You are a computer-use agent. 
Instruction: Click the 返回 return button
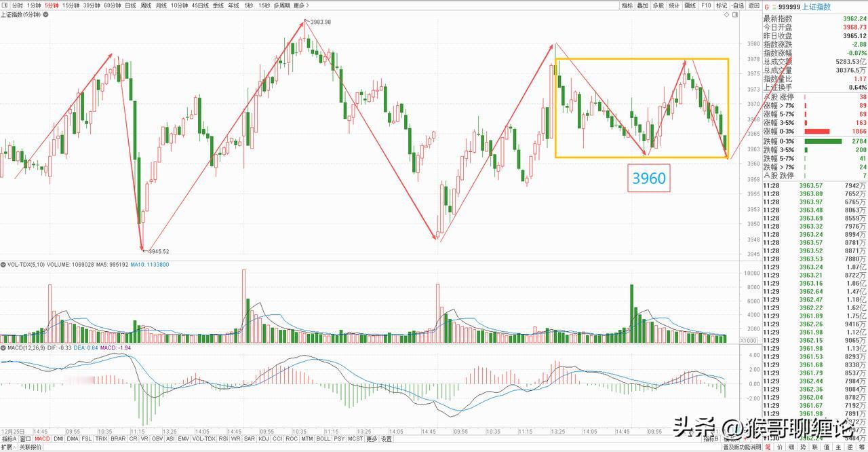point(754,5)
